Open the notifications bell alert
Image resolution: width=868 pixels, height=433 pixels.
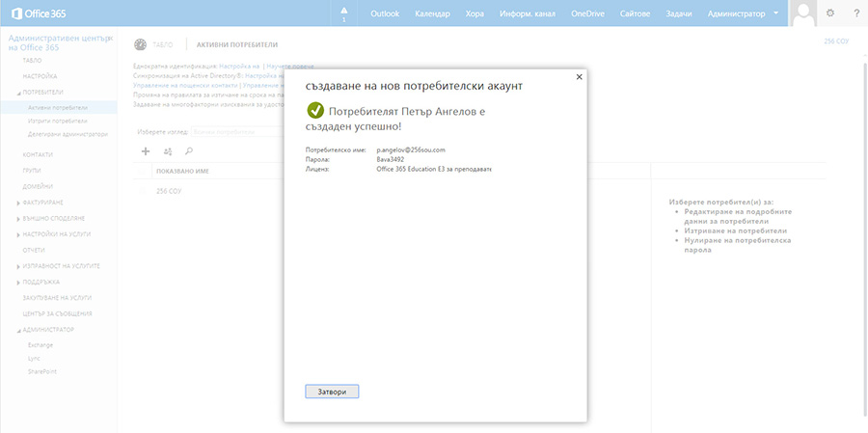343,14
